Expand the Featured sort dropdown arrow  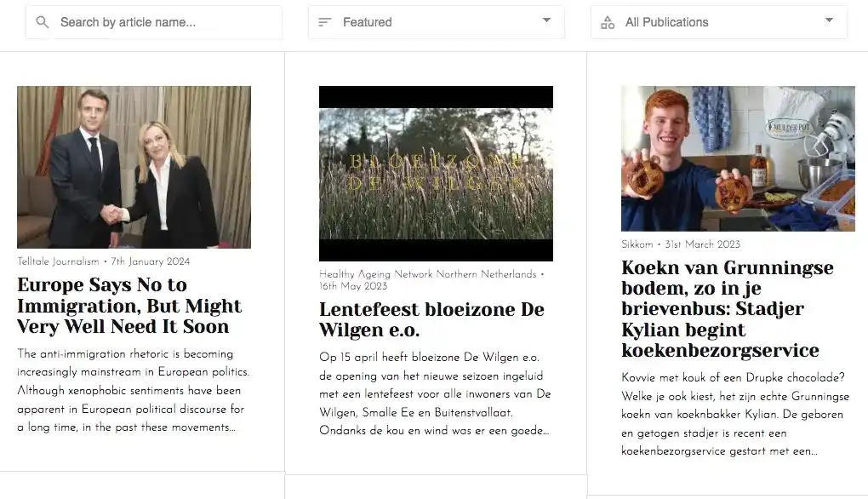pos(546,20)
